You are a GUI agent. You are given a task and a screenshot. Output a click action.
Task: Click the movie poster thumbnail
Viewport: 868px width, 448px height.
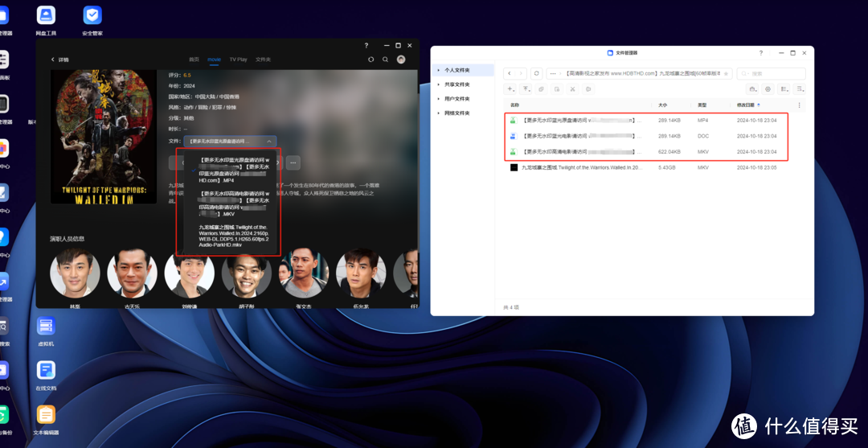click(x=104, y=137)
